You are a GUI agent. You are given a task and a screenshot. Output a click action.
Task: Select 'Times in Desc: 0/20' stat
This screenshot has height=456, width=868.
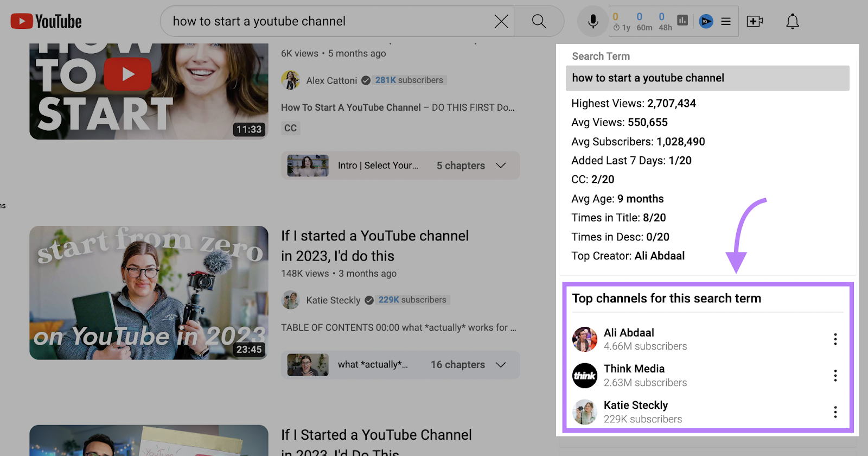(x=620, y=237)
